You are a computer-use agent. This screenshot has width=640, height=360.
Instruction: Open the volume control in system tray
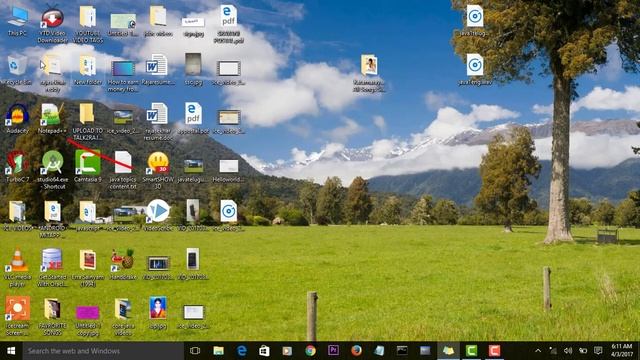pyautogui.click(x=568, y=351)
